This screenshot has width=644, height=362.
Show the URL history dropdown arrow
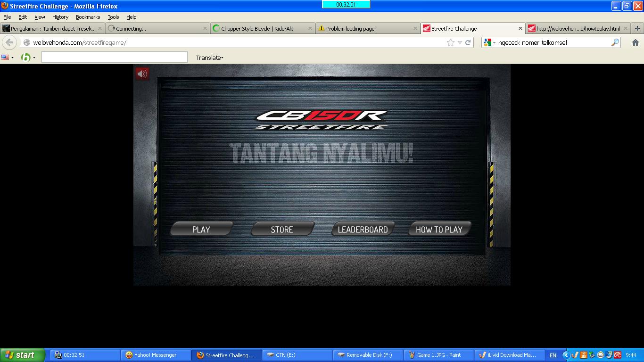click(460, 42)
